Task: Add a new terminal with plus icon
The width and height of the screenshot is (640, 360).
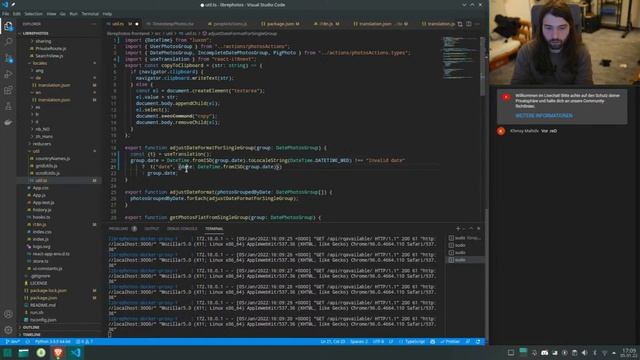Action: click(458, 229)
